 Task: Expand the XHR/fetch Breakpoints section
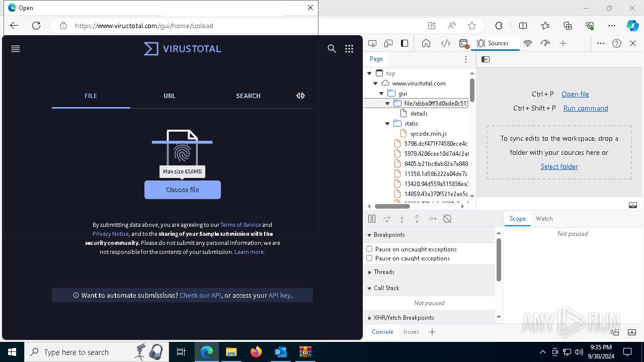coord(369,318)
